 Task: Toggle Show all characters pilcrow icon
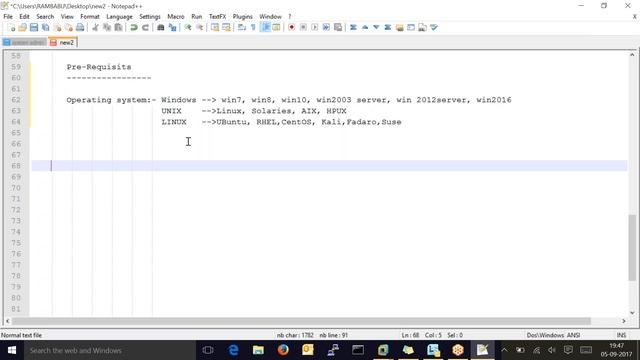tap(253, 27)
